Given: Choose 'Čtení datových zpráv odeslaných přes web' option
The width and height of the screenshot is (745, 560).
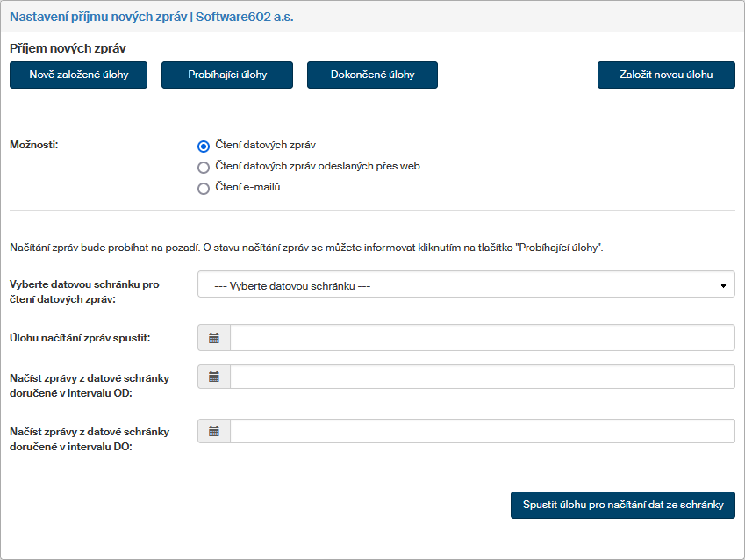Looking at the screenshot, I should 204,167.
